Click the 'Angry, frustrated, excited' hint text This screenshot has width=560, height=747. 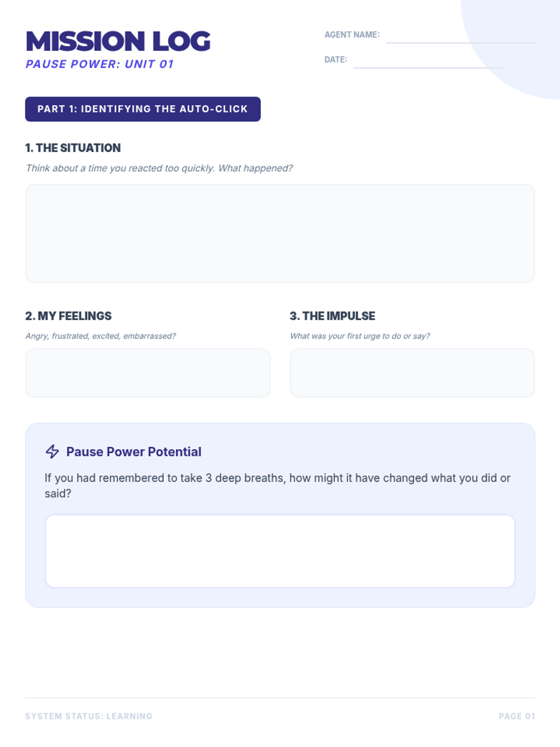coord(101,336)
